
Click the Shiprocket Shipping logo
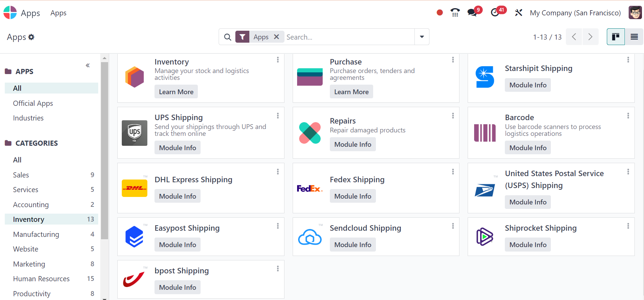(x=485, y=237)
